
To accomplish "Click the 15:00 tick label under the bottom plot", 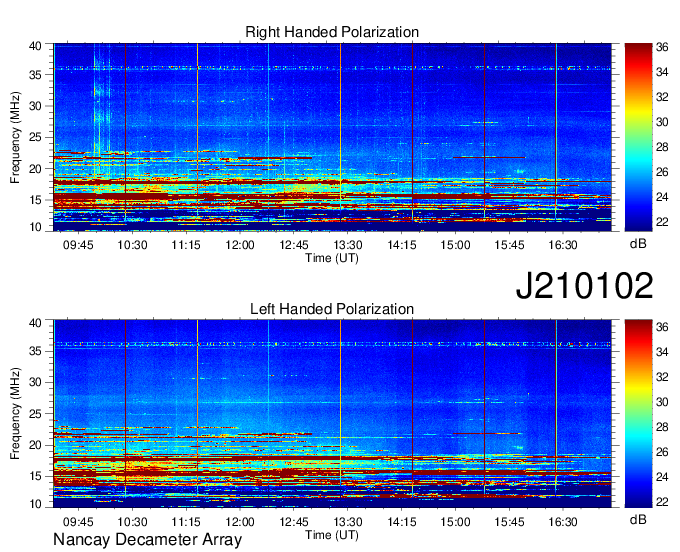I will pyautogui.click(x=455, y=522).
